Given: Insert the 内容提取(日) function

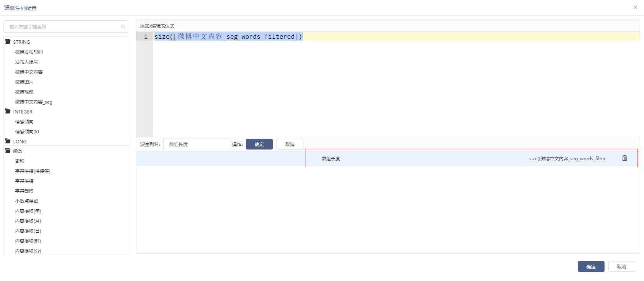Looking at the screenshot, I should point(28,231).
